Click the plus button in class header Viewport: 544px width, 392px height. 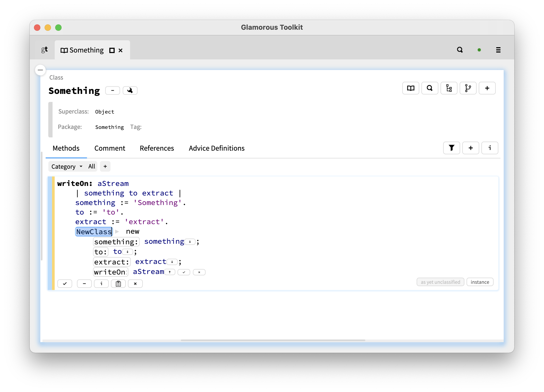(487, 88)
